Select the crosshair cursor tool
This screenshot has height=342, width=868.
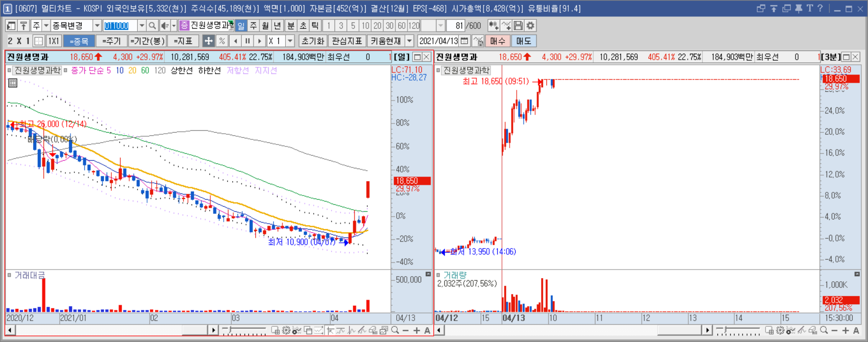[x=208, y=41]
